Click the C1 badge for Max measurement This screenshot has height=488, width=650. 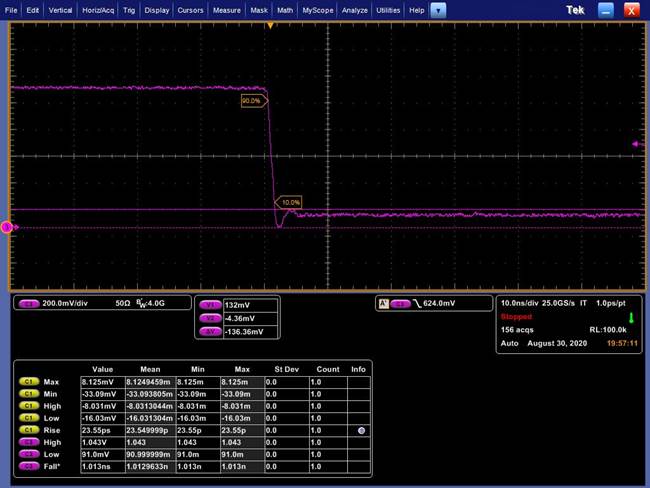[x=29, y=382]
